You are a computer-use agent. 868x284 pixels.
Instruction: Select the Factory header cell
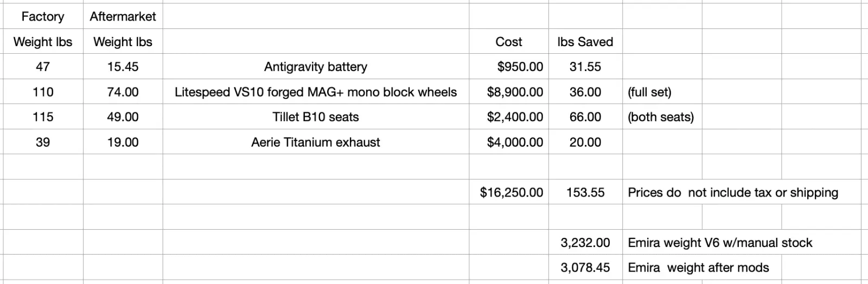pos(42,17)
